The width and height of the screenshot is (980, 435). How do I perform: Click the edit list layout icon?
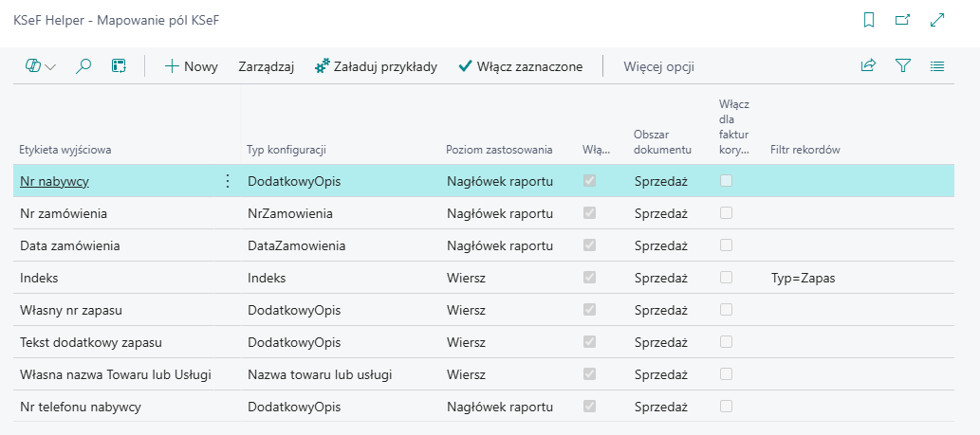119,66
